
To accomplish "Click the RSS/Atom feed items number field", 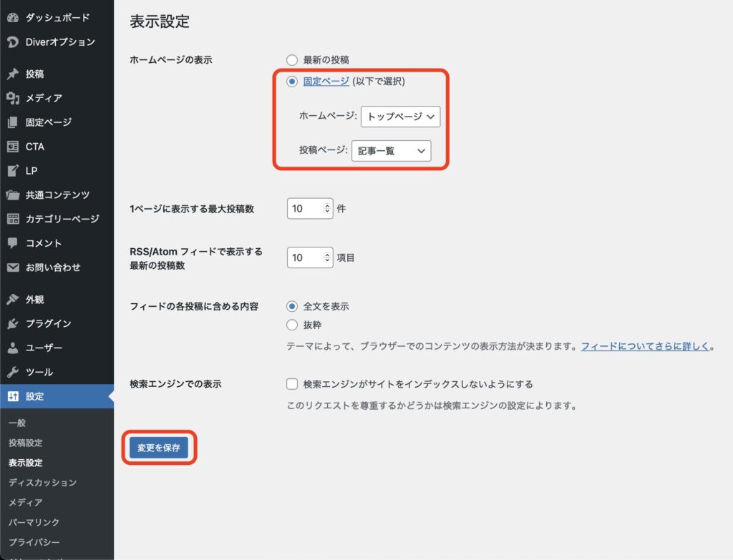I will click(x=305, y=257).
